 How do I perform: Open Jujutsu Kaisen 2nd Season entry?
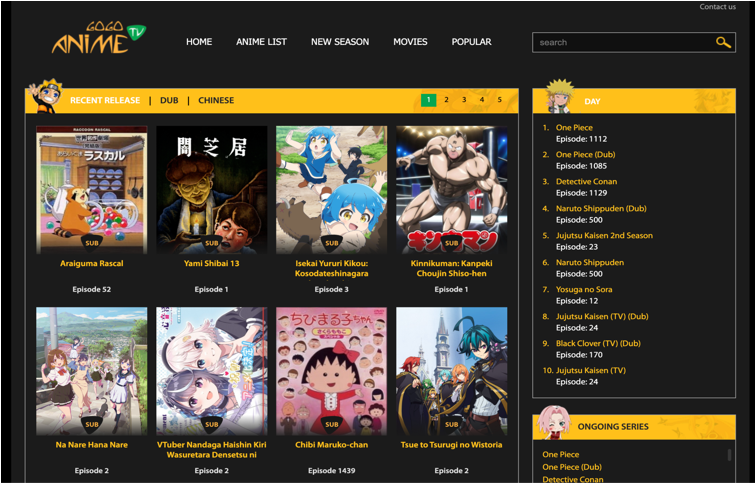604,235
